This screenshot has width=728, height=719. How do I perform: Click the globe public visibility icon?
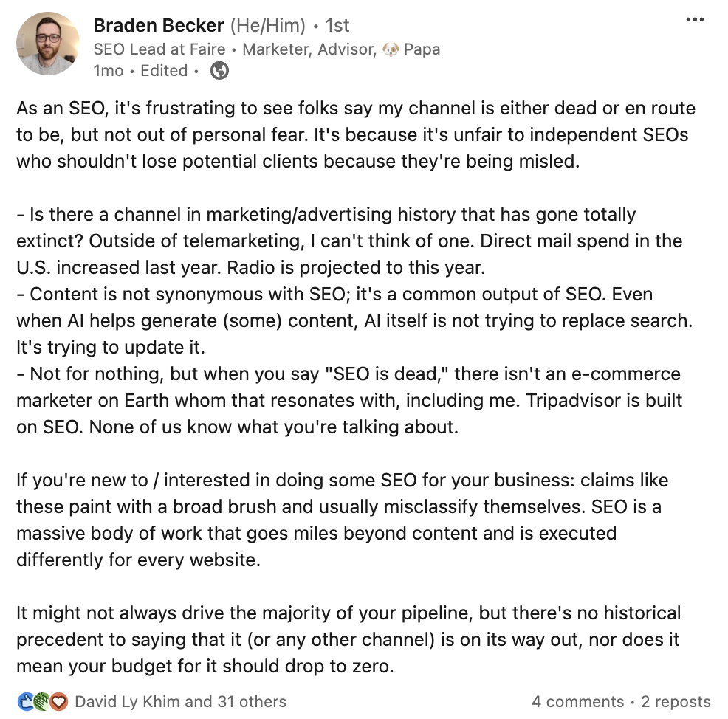[219, 71]
